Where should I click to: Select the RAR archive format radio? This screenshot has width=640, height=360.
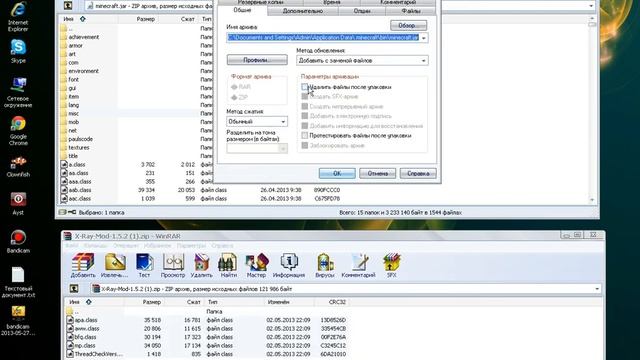pos(234,87)
